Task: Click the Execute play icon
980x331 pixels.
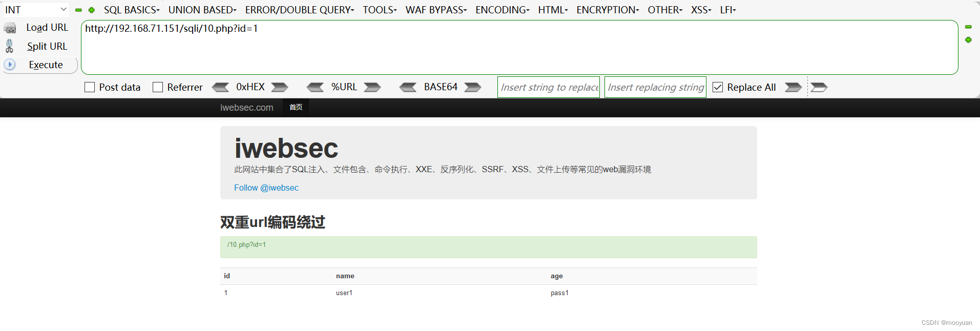Action: (x=10, y=65)
